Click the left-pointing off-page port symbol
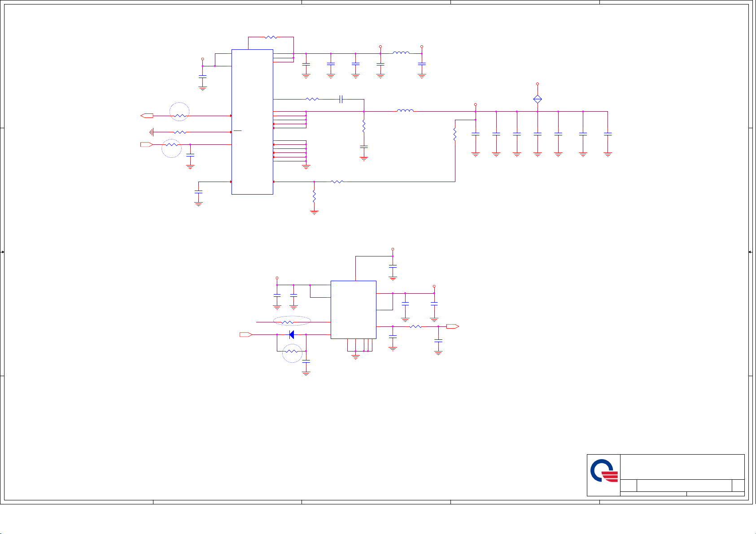 [147, 116]
